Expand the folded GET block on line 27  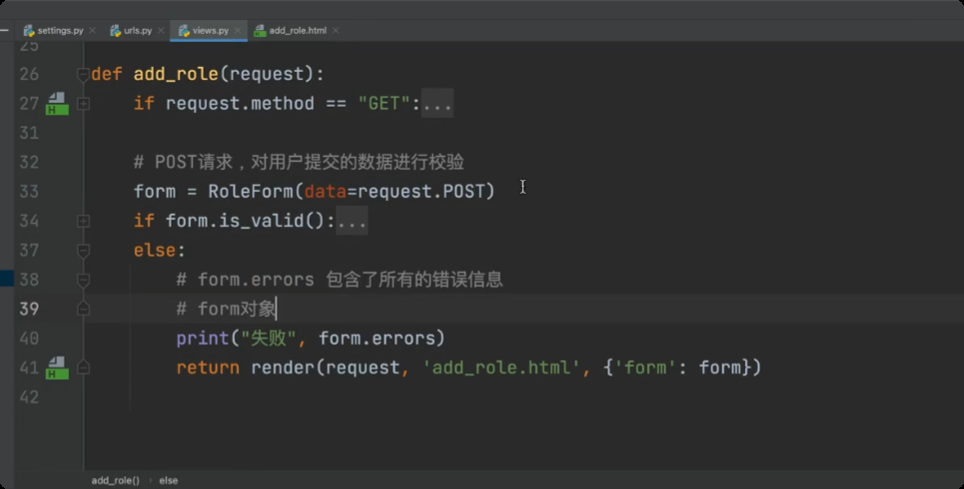click(x=83, y=103)
